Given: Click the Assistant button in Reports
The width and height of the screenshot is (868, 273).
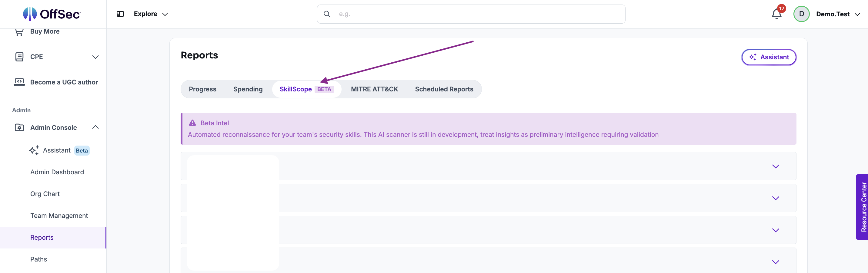Looking at the screenshot, I should [x=769, y=57].
